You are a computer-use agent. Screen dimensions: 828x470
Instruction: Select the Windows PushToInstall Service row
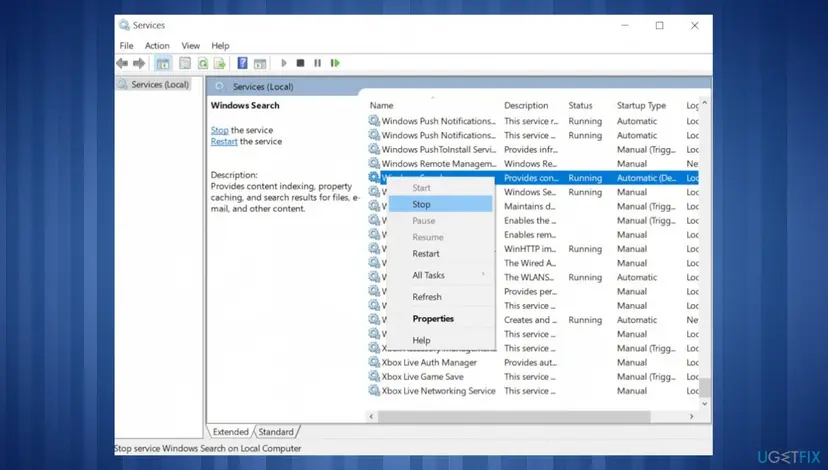[439, 149]
